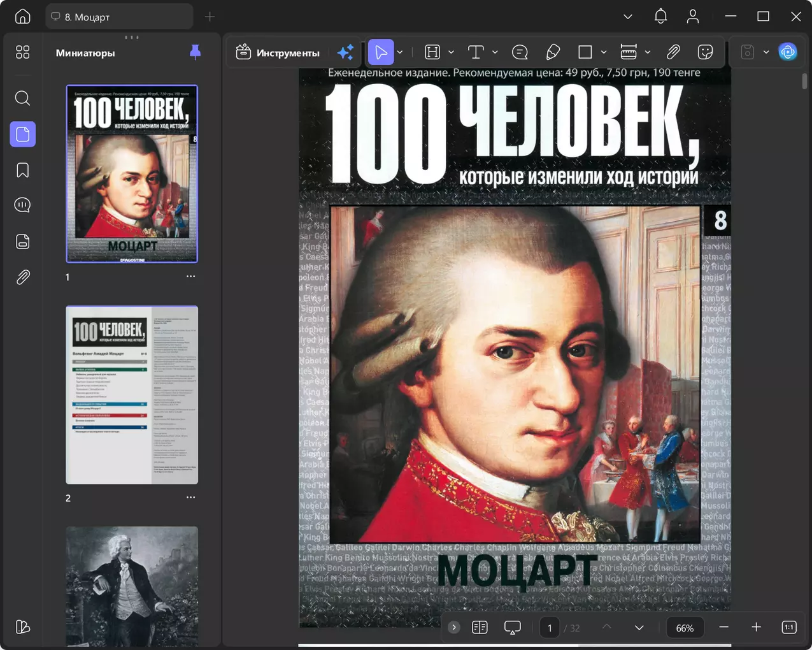Open the more options for thumbnail 2
The image size is (812, 650).
190,497
